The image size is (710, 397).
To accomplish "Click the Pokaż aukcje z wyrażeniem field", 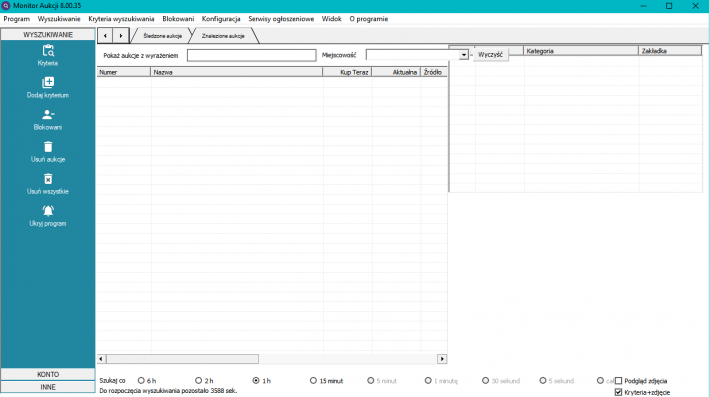I will 251,55.
